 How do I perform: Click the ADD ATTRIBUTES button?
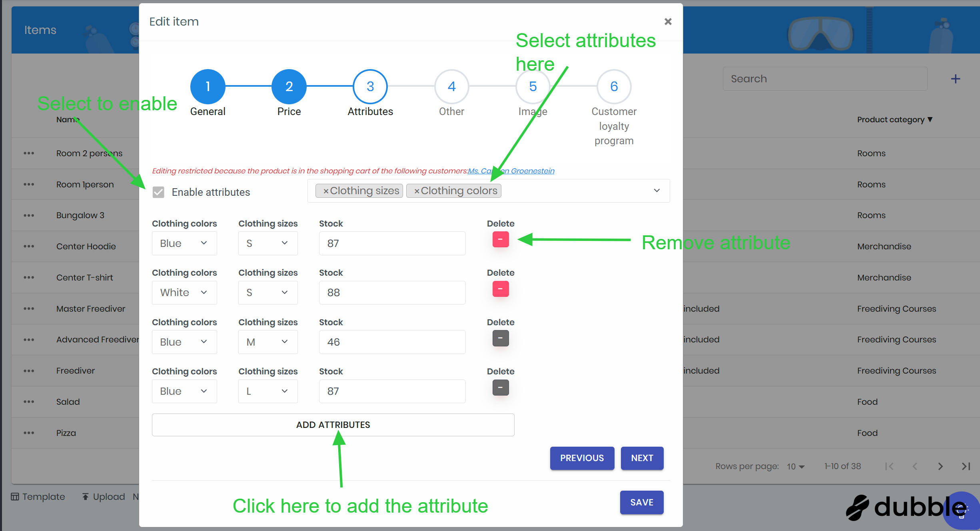point(333,425)
